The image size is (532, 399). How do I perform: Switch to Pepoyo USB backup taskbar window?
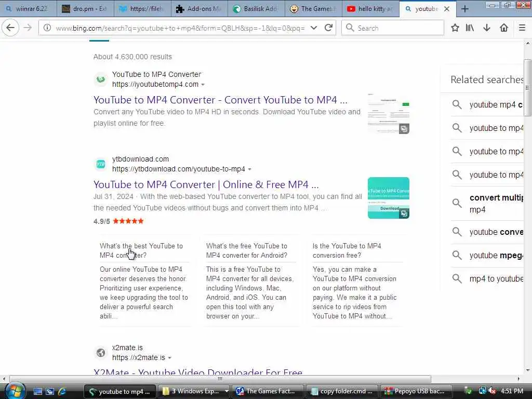tap(416, 392)
